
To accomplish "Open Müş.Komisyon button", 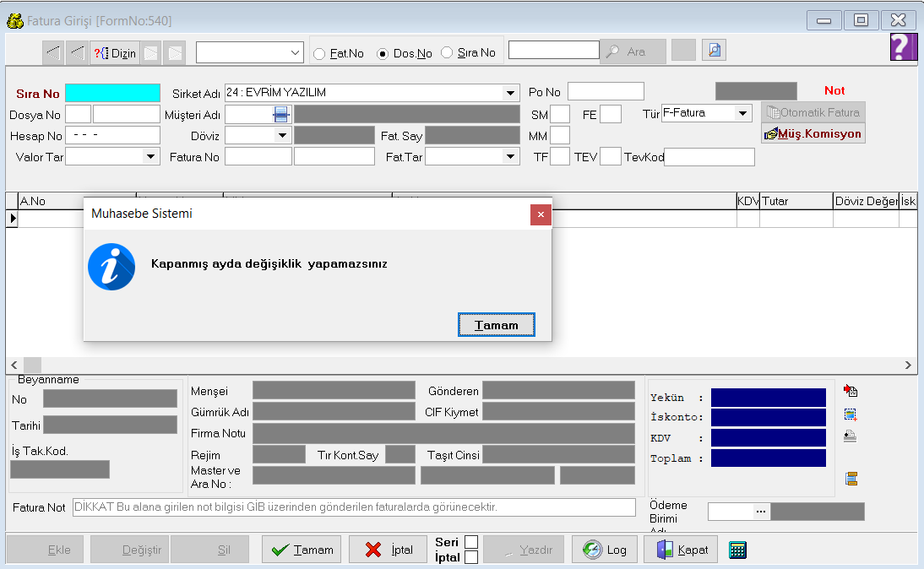I will (x=813, y=133).
